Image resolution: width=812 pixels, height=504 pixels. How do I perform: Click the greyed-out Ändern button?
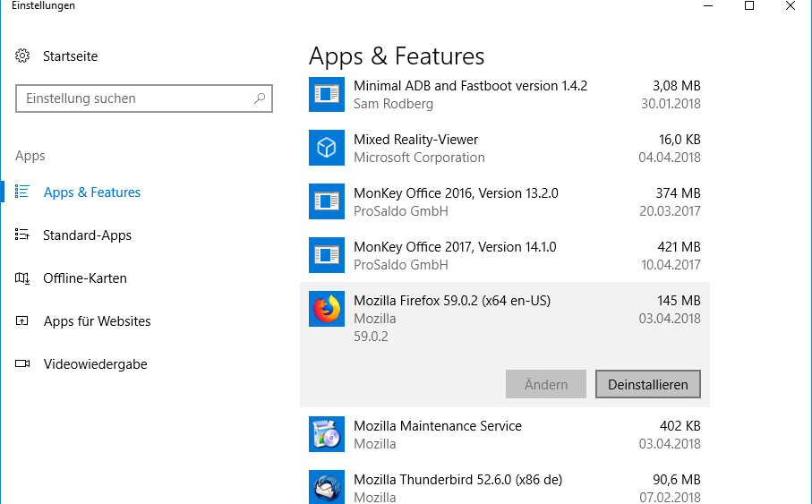(x=546, y=384)
